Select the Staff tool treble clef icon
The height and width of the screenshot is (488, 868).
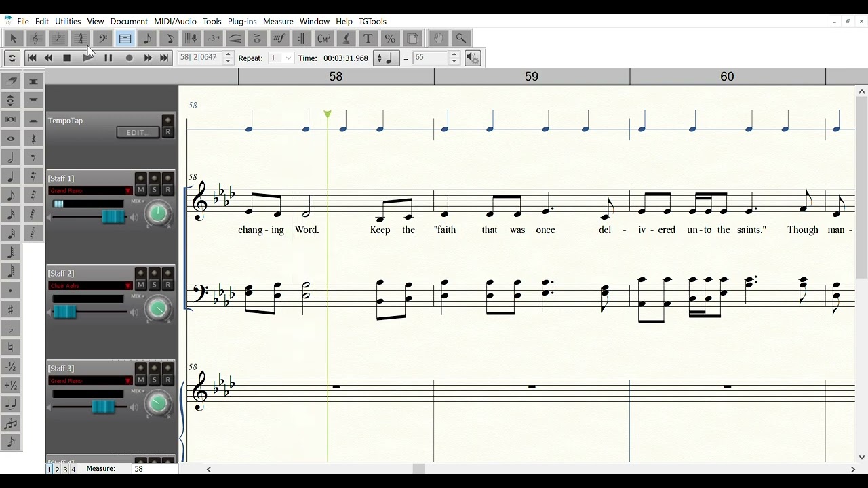[36, 39]
